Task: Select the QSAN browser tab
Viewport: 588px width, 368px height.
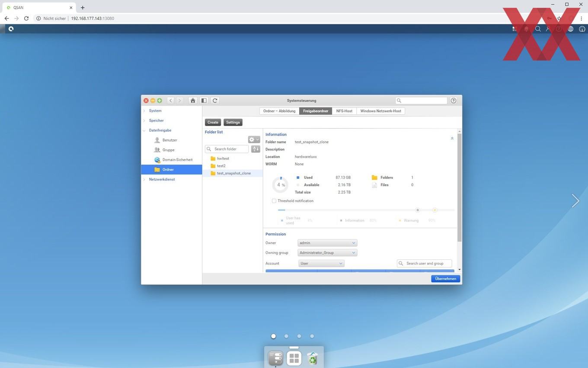Action: tap(39, 7)
